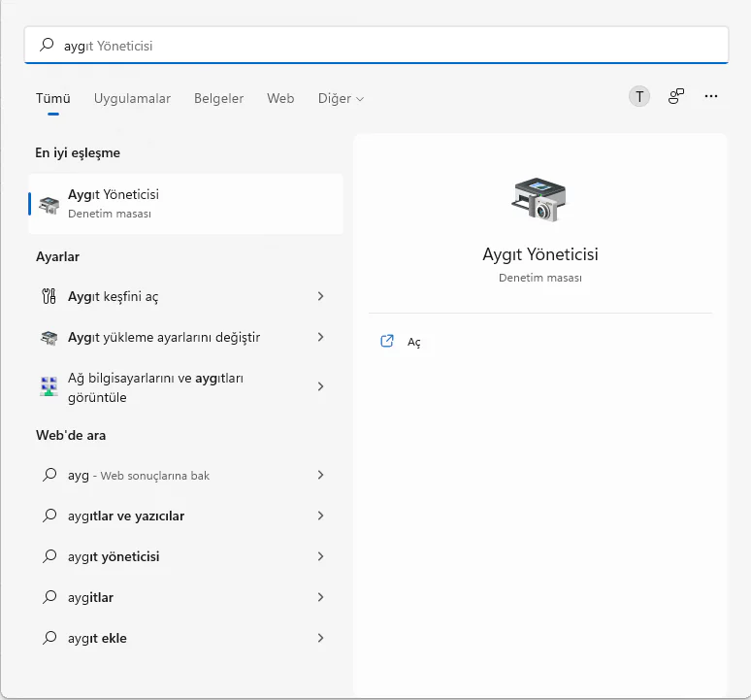Click the user avatar T icon
Viewport: 751px width, 700px height.
point(639,96)
